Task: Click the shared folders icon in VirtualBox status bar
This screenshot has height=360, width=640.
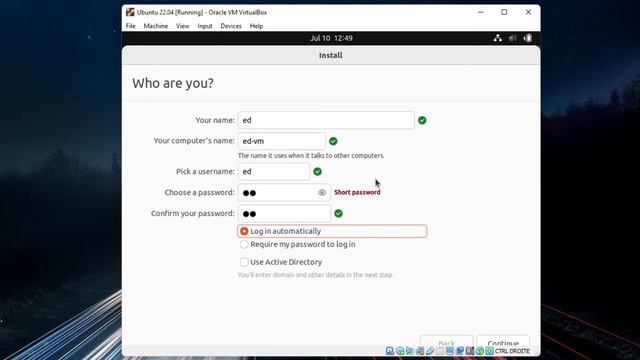Action: pos(440,351)
